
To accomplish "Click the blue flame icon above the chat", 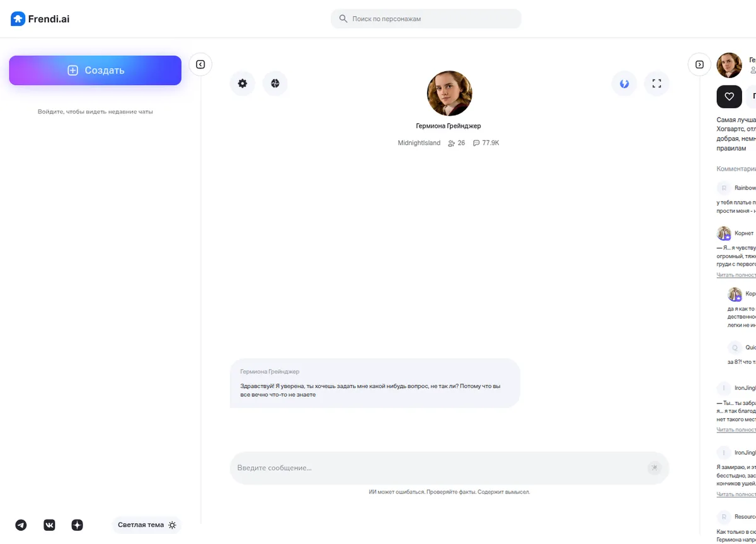I will (x=624, y=83).
